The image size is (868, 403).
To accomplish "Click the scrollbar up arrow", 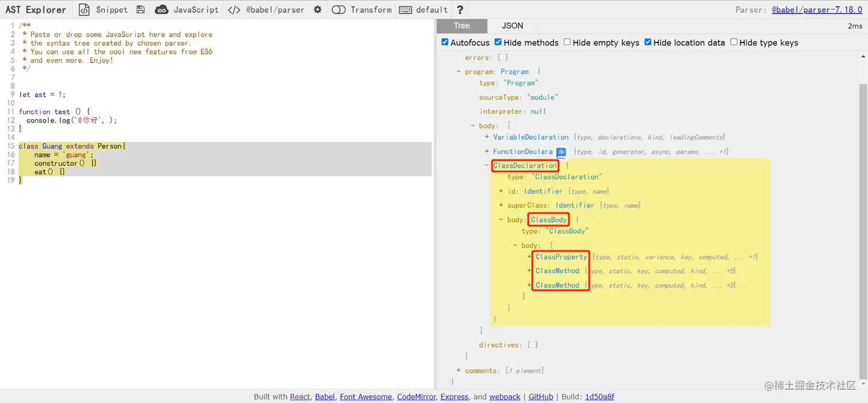I will tap(863, 57).
